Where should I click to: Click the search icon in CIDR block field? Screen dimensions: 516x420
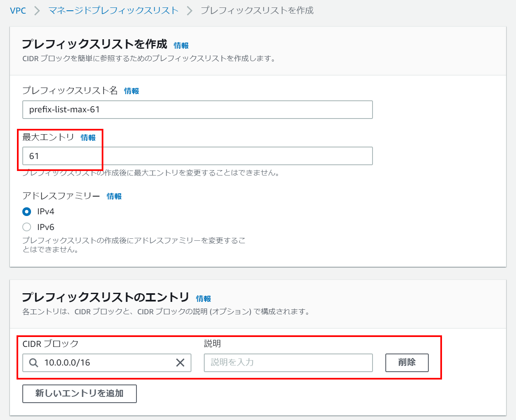pyautogui.click(x=34, y=363)
